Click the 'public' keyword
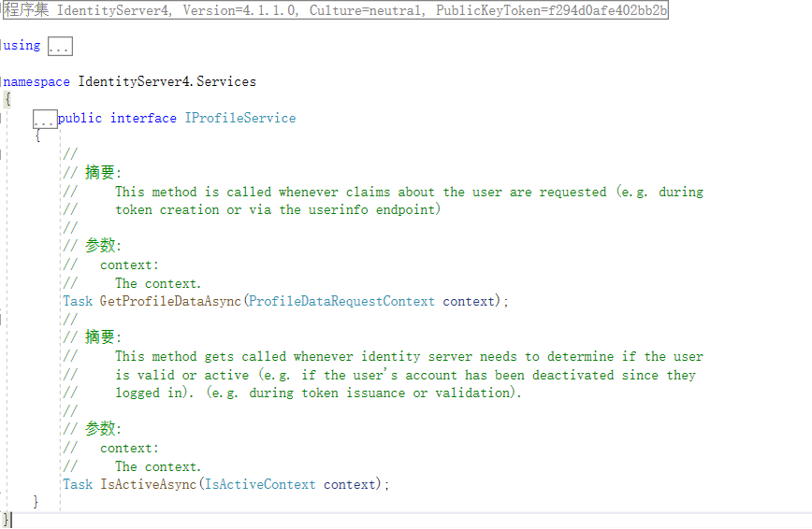 [80, 118]
